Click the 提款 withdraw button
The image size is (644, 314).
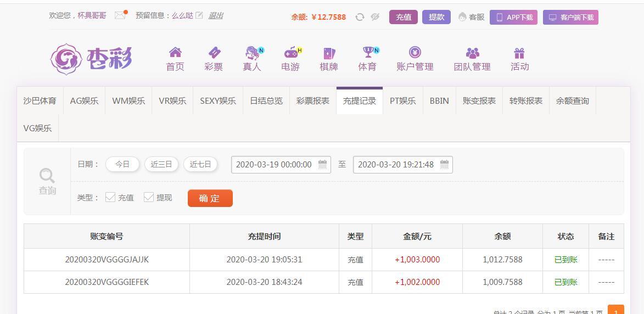click(436, 17)
